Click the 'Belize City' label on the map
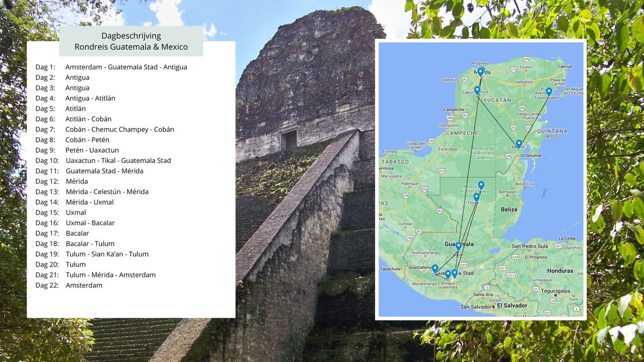 [x=524, y=184]
